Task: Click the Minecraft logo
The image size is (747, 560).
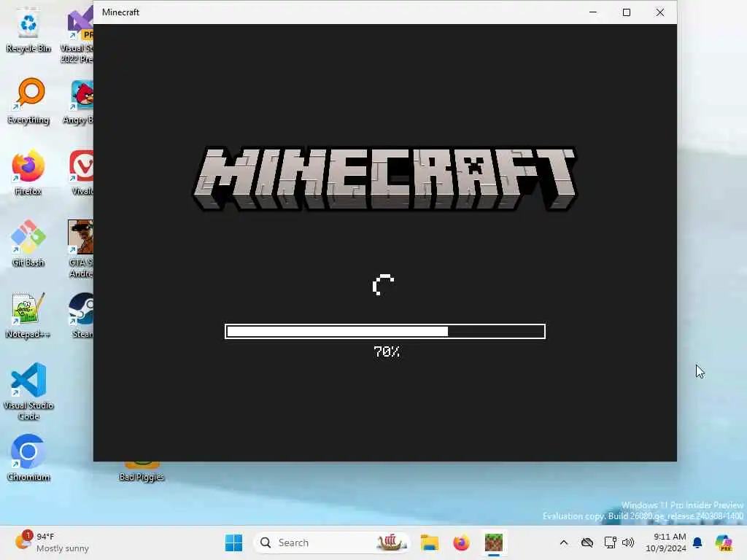Action: [x=385, y=178]
